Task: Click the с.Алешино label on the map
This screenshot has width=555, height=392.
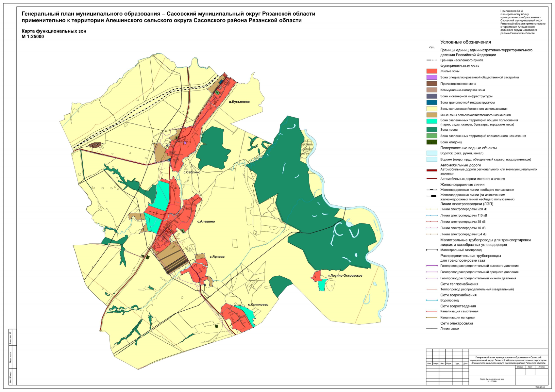Action: 206,221
